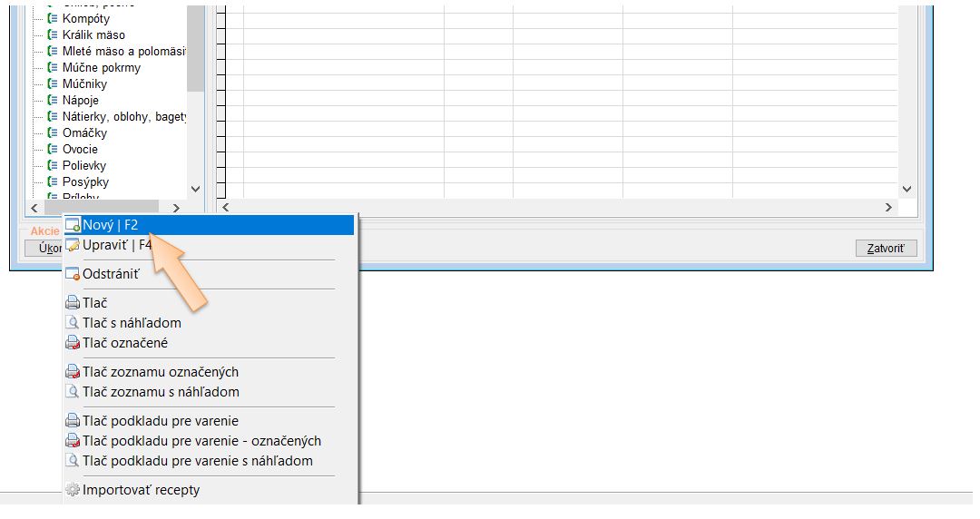Click the grid's horizontal scroll left arrow
The width and height of the screenshot is (980, 519).
click(225, 208)
